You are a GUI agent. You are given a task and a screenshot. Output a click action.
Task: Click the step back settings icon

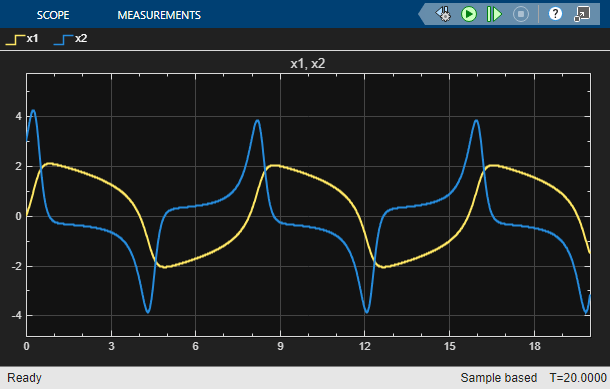pyautogui.click(x=443, y=14)
